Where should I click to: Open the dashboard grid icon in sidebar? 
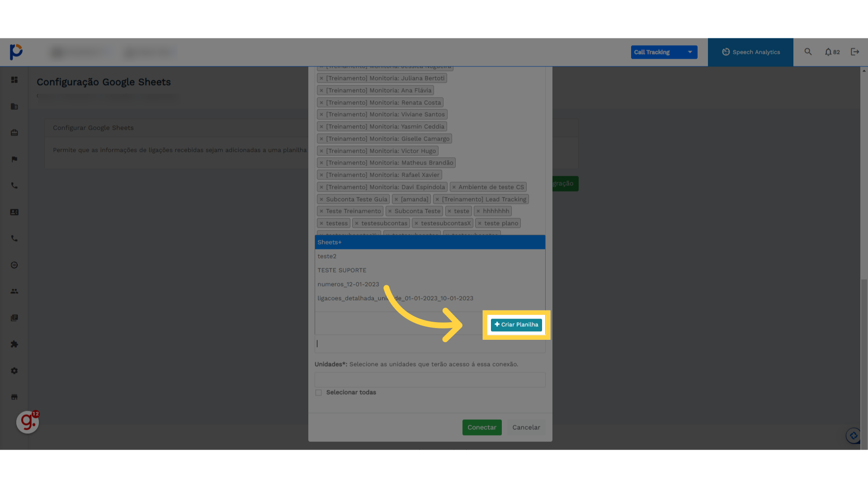coord(14,80)
